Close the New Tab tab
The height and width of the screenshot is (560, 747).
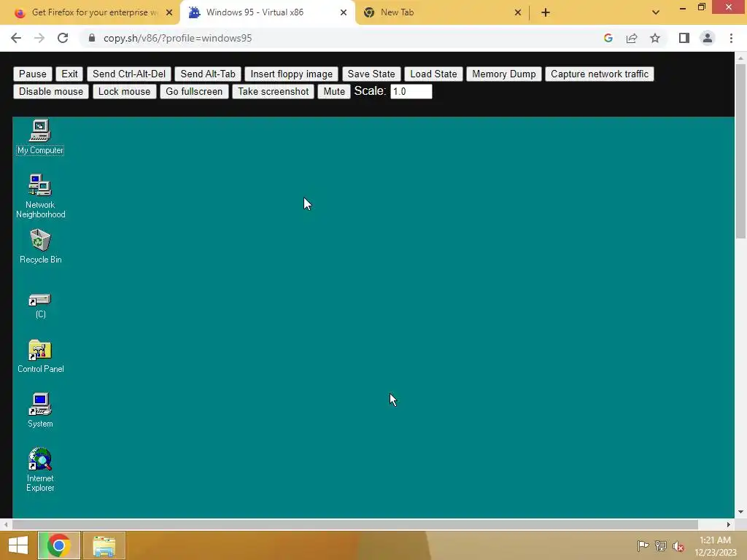pos(518,12)
